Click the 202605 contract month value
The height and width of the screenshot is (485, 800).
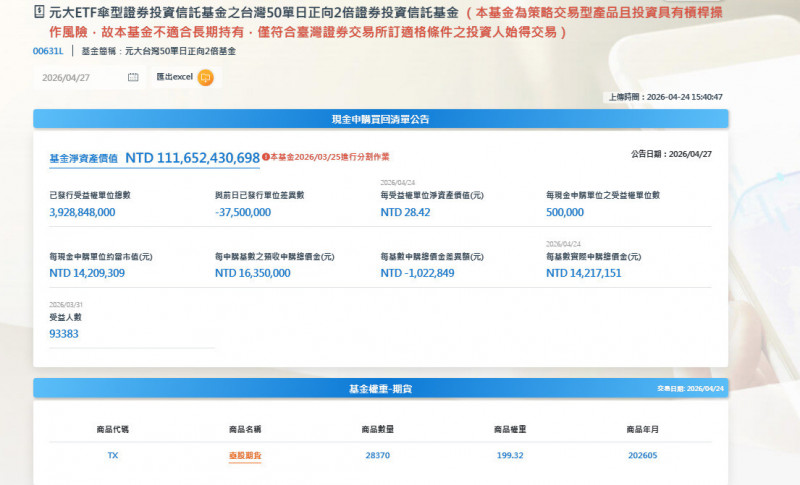644,455
